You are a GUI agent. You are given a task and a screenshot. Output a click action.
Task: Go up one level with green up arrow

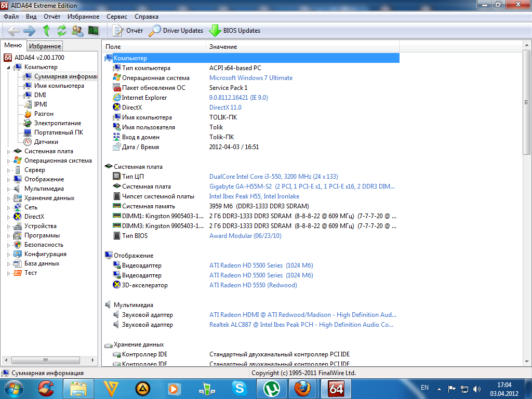pos(46,31)
